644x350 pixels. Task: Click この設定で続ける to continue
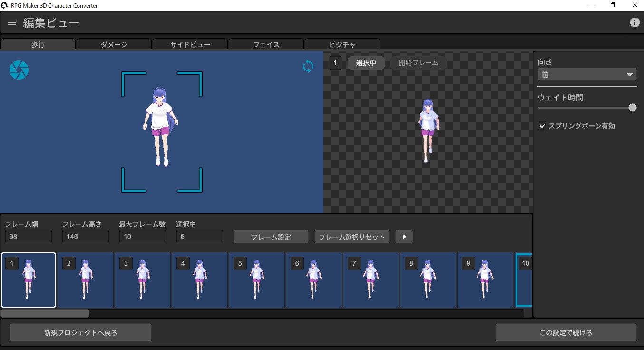[566, 332]
